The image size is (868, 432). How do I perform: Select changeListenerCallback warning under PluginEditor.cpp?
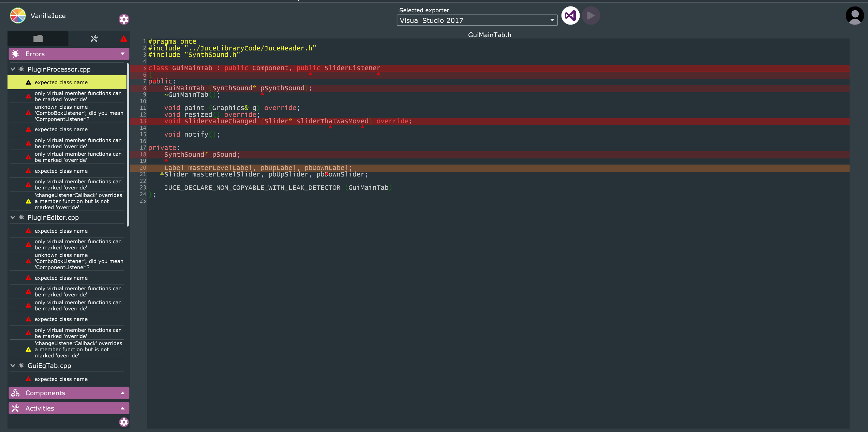(67, 350)
